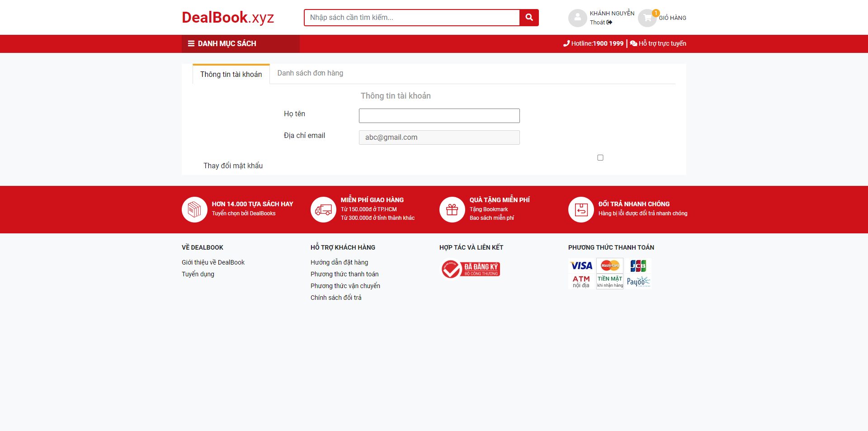Image resolution: width=868 pixels, height=431 pixels.
Task: Click Miễn phí giao hàng heading
Action: pos(372,200)
